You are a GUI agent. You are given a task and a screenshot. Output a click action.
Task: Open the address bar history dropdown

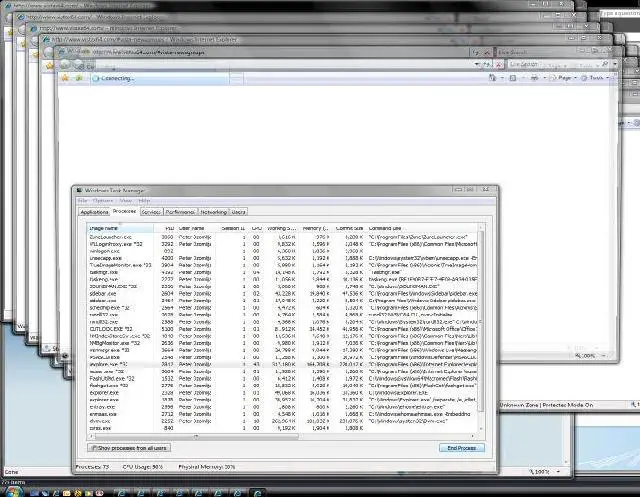(x=477, y=64)
